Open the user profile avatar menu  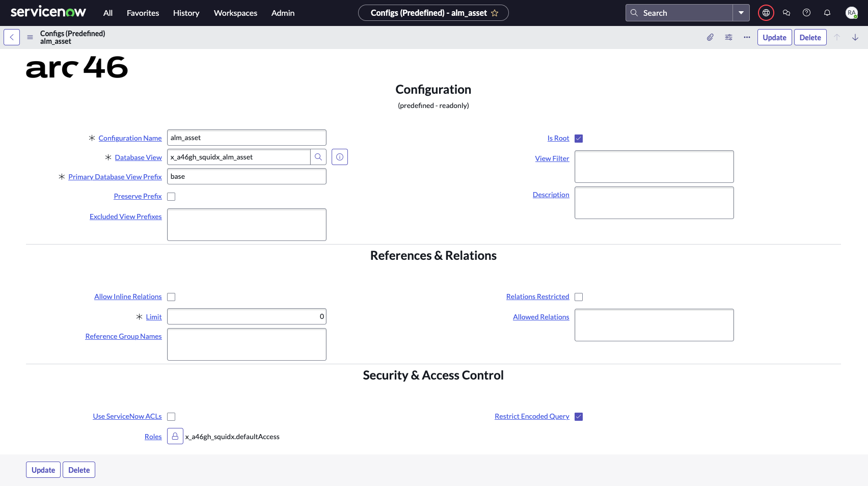coord(851,13)
